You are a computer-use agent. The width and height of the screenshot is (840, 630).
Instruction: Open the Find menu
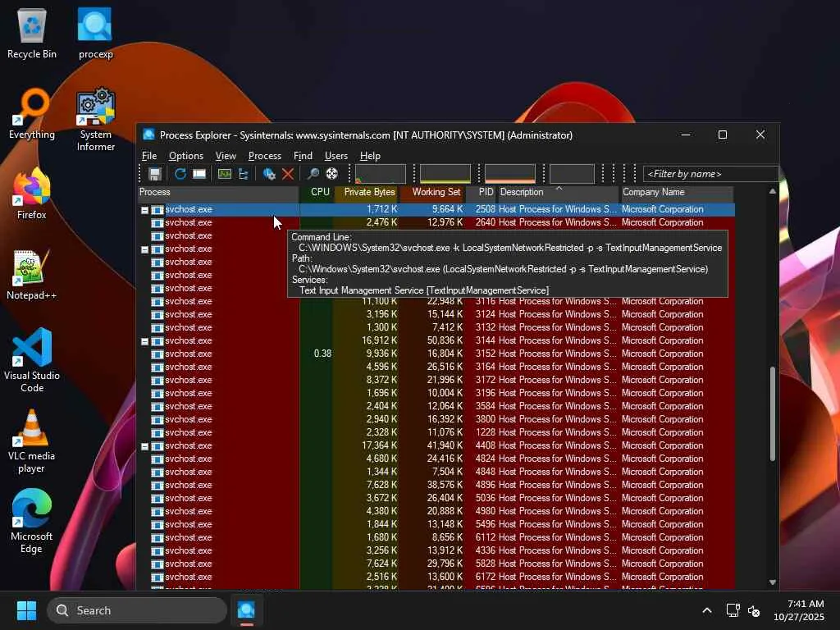(x=303, y=156)
